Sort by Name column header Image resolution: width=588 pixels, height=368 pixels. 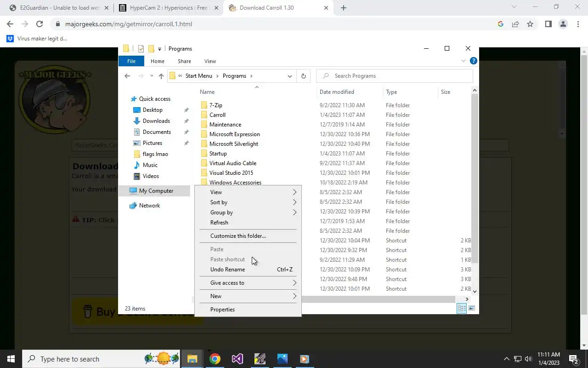pos(256,92)
